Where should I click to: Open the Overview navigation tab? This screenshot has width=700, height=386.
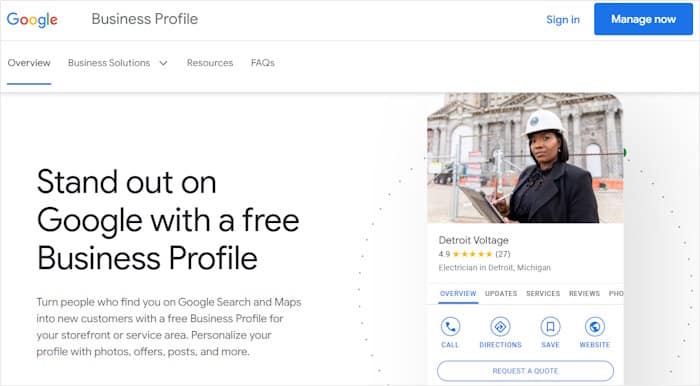tap(29, 63)
